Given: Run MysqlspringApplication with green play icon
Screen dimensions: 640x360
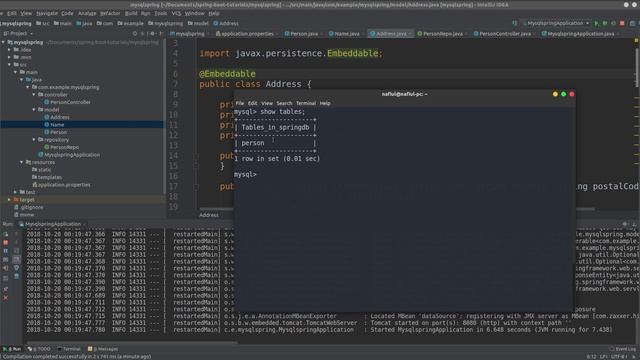Looking at the screenshot, I should pos(597,24).
